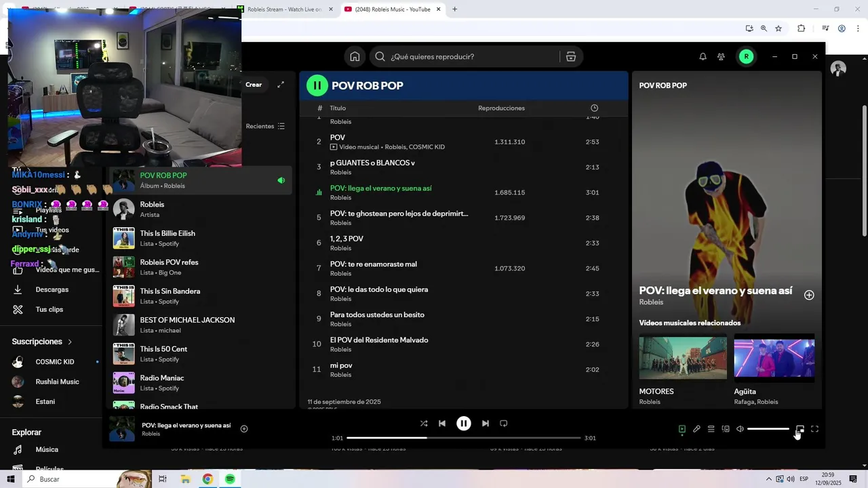
Task: Open the Browse icon in Spotify search bar
Action: (x=571, y=57)
